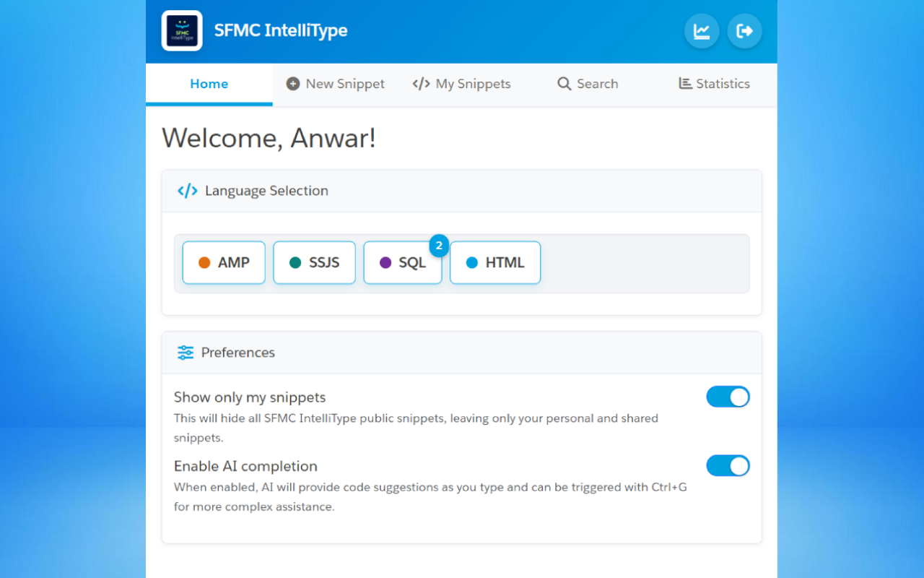Select the AMP language button
The width and height of the screenshot is (924, 578).
coord(224,262)
